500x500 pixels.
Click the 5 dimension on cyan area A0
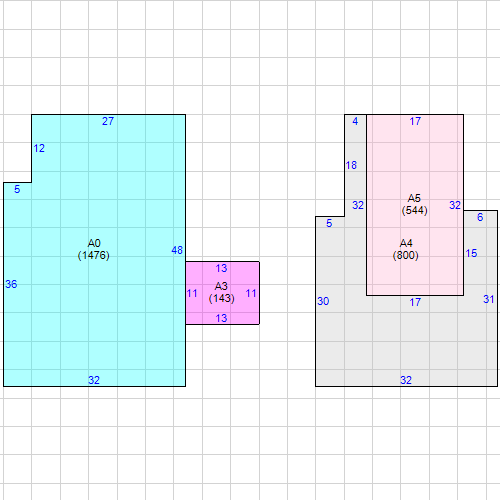point(17,189)
